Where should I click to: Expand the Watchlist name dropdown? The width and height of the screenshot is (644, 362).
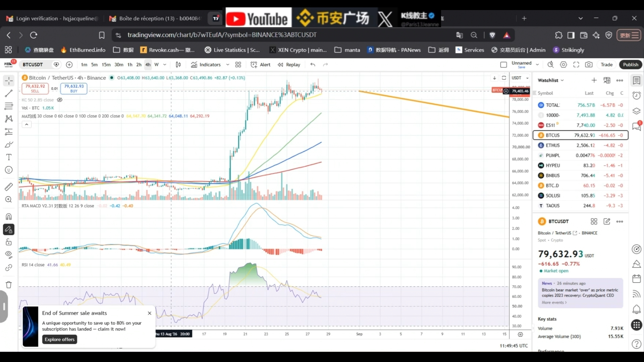coord(551,80)
